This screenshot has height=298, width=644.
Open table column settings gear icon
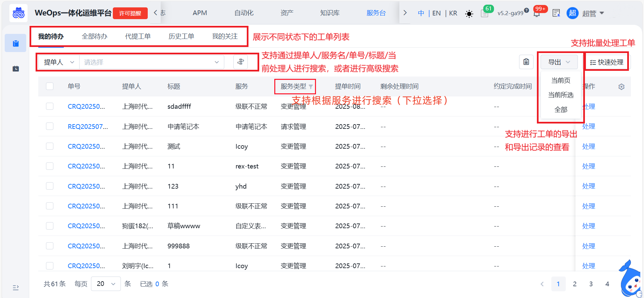click(x=621, y=87)
